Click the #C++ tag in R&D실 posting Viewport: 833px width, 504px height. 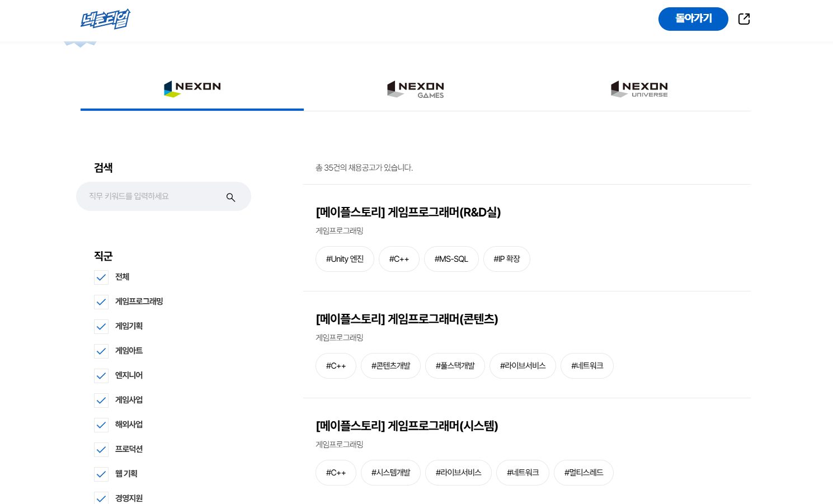(x=399, y=259)
